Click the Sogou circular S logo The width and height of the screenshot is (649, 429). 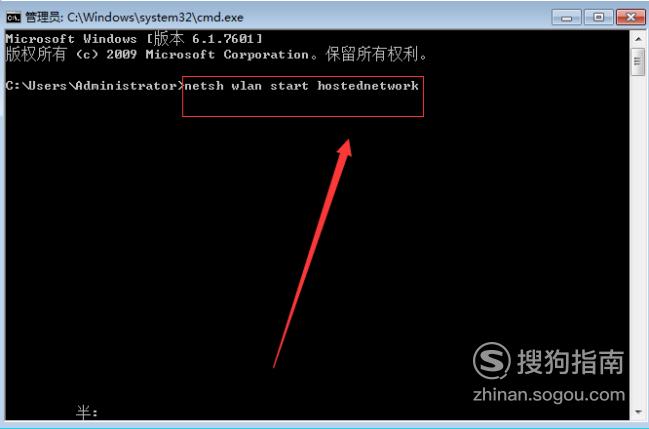tap(492, 361)
